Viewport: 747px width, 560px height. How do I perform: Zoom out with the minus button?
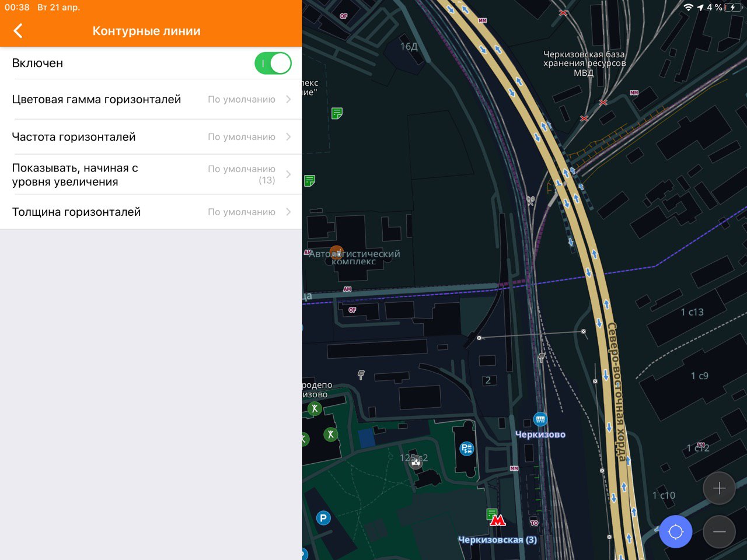coord(719,531)
